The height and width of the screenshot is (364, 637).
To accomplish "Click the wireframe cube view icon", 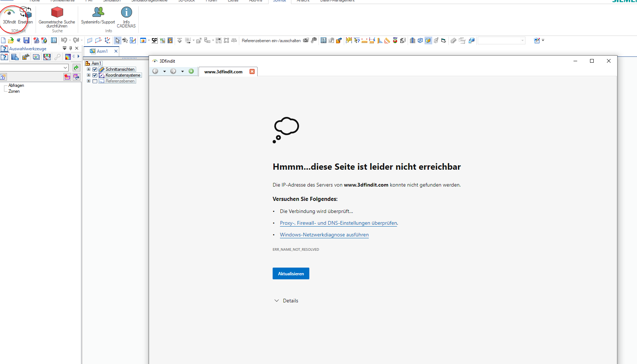I will click(420, 40).
